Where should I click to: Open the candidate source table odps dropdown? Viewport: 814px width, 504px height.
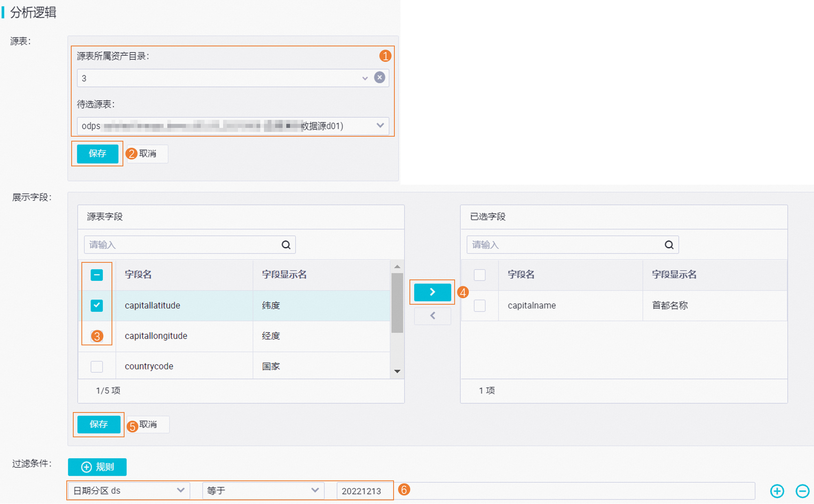[233, 126]
